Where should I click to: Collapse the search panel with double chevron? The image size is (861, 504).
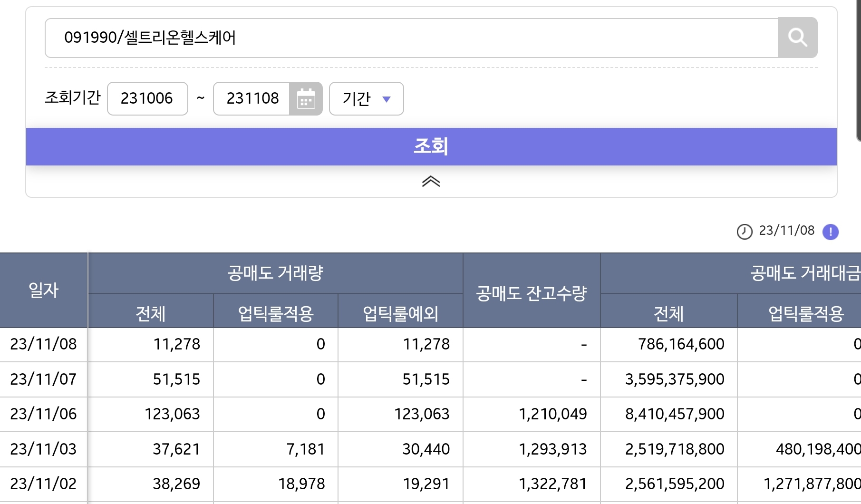(x=431, y=182)
